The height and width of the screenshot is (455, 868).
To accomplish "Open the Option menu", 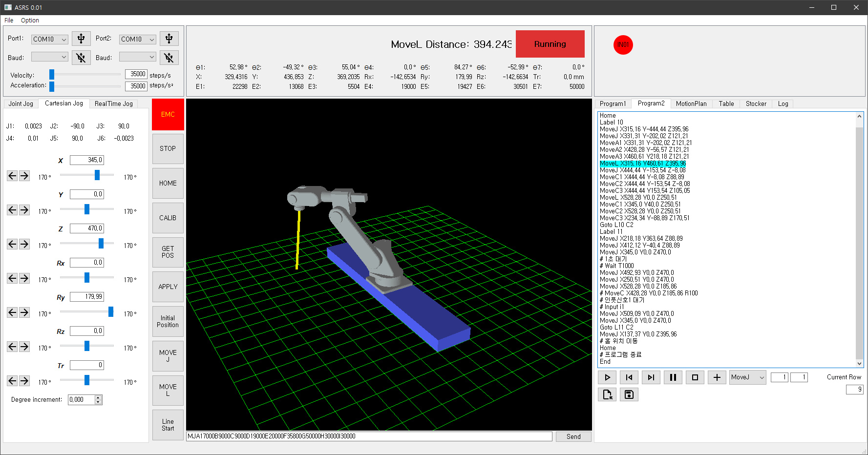I will pyautogui.click(x=30, y=21).
